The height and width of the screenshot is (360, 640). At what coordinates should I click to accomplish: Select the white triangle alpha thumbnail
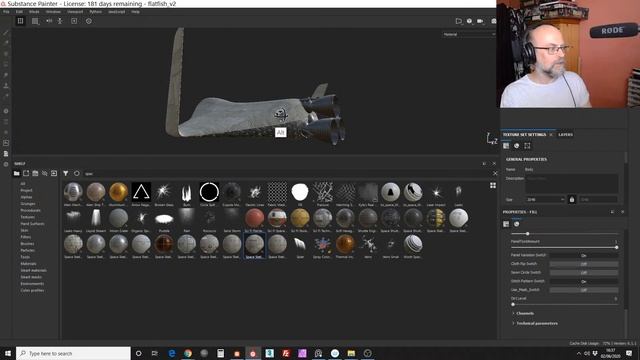pyautogui.click(x=141, y=192)
